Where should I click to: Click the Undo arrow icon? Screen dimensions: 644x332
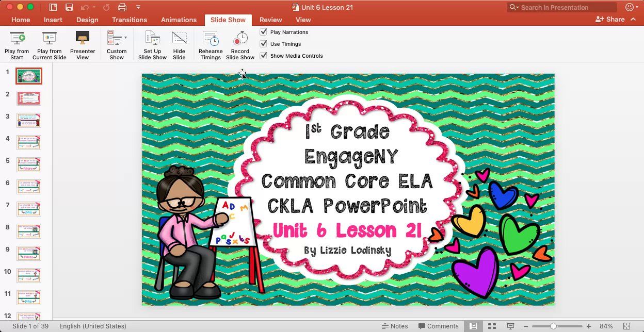[x=84, y=7]
